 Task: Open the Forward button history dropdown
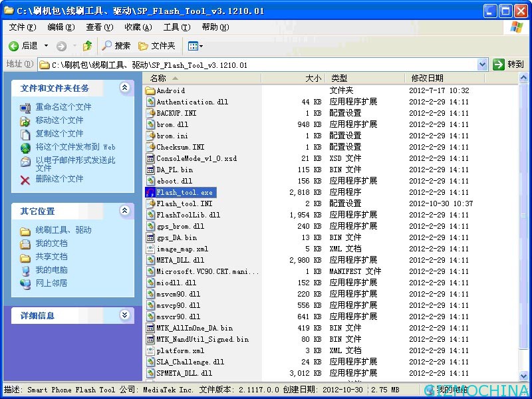[x=74, y=46]
